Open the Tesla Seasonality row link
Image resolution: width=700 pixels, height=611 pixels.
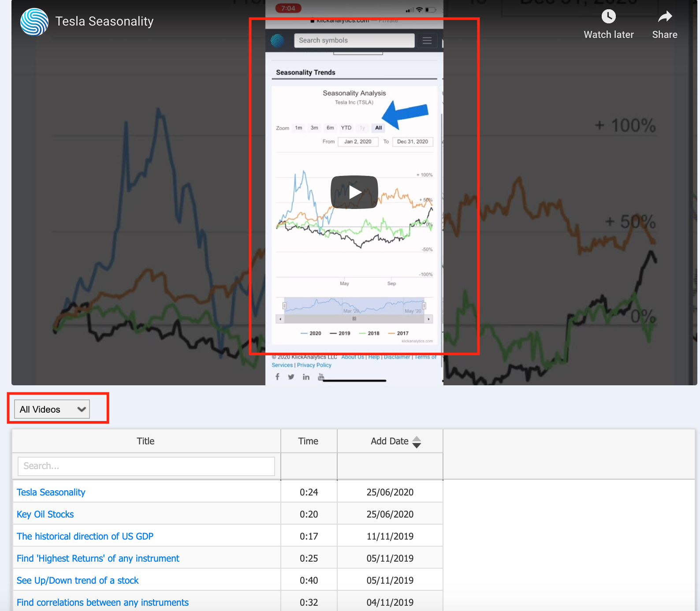click(51, 492)
